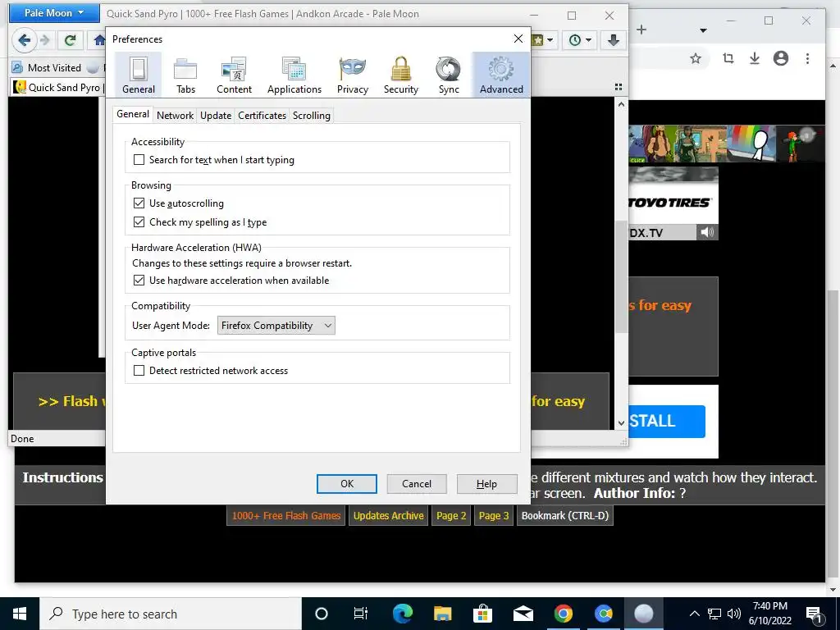840x630 pixels.
Task: Open the Tabs preferences pane
Action: click(x=185, y=75)
